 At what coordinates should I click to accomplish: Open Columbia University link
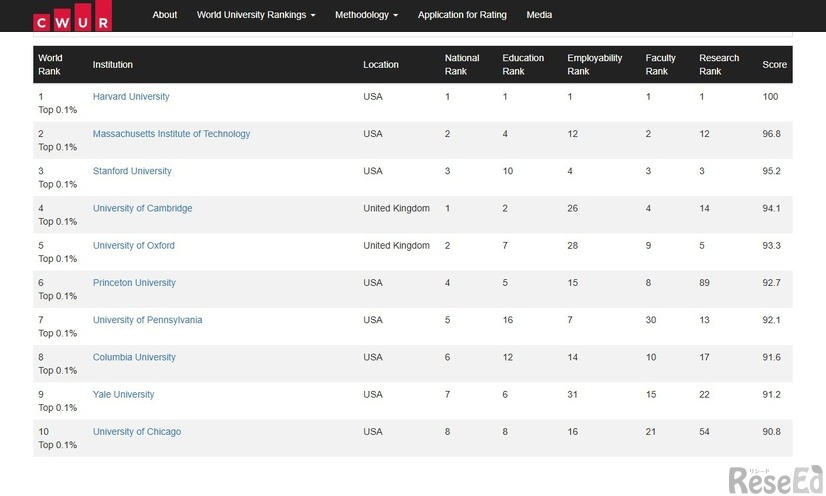coord(134,357)
